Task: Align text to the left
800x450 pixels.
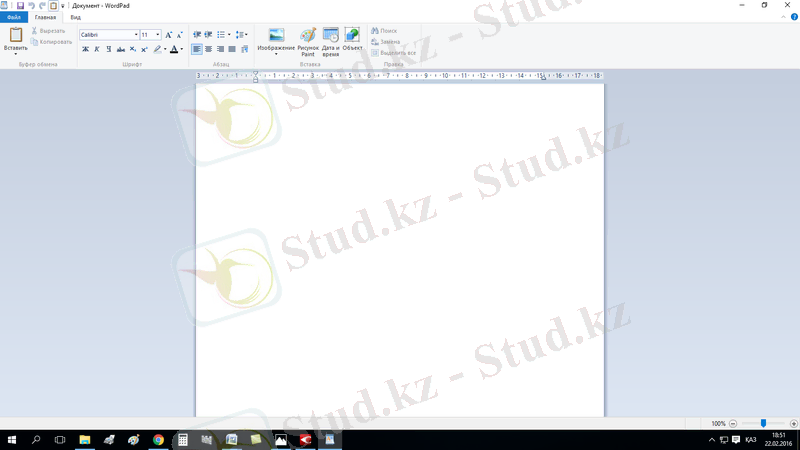Action: 197,49
